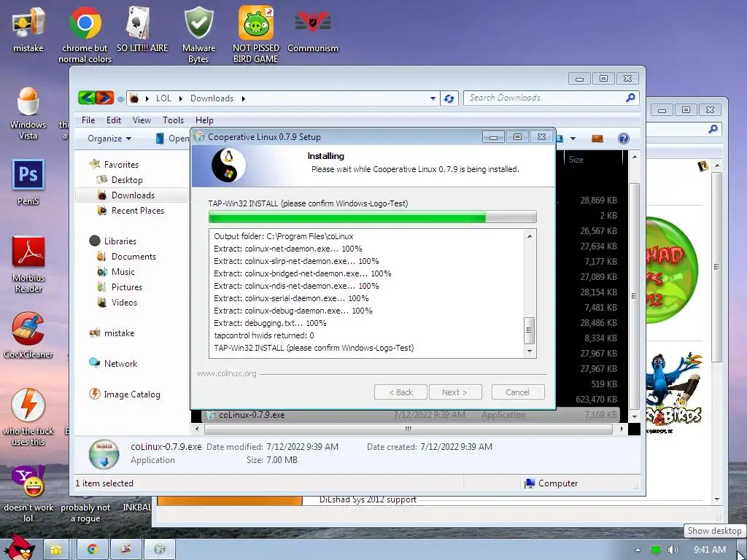
Task: Open the Windows Vista egg icon
Action: [28, 113]
